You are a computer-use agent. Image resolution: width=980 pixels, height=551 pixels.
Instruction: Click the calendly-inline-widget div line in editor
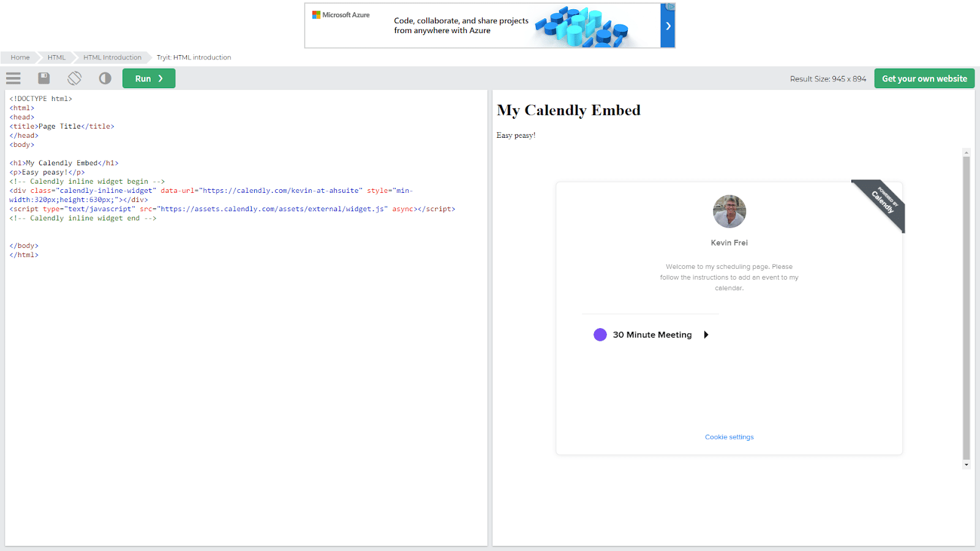coord(211,195)
